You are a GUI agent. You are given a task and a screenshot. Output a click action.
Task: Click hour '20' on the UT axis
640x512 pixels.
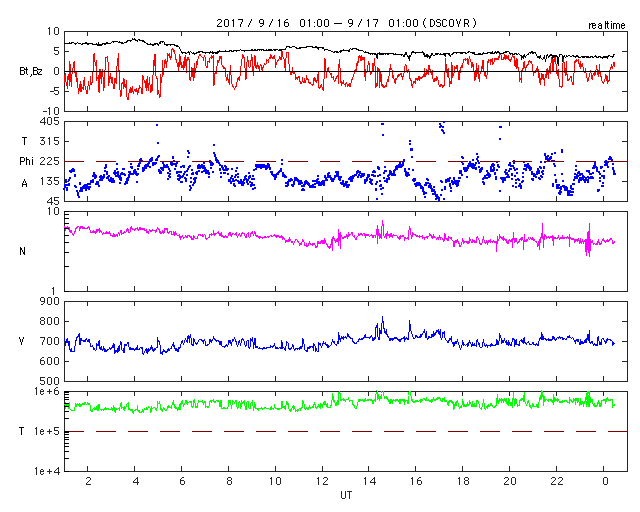click(x=509, y=481)
